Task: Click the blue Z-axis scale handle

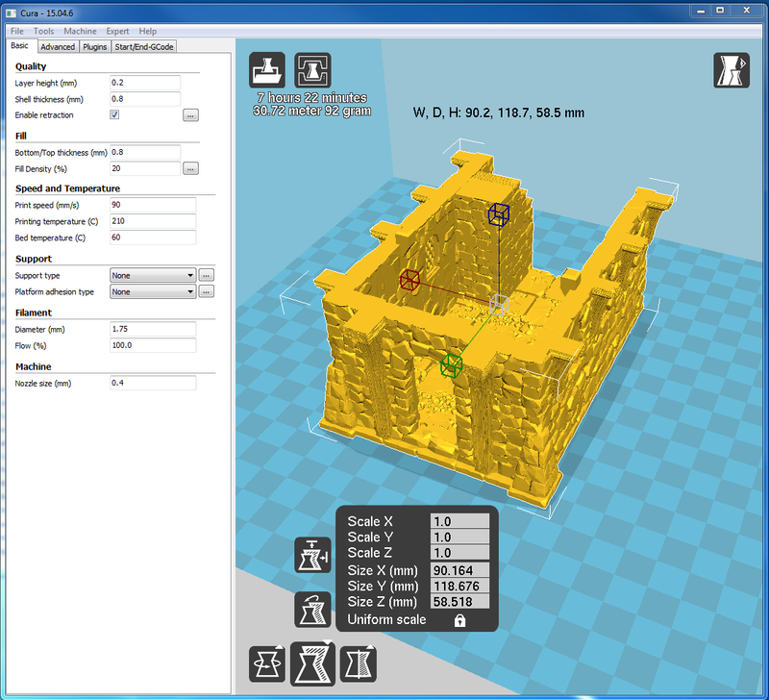Action: pyautogui.click(x=499, y=214)
